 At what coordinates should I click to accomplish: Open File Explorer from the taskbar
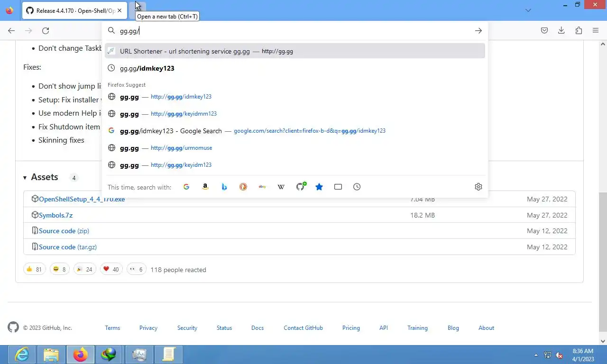tap(51, 355)
